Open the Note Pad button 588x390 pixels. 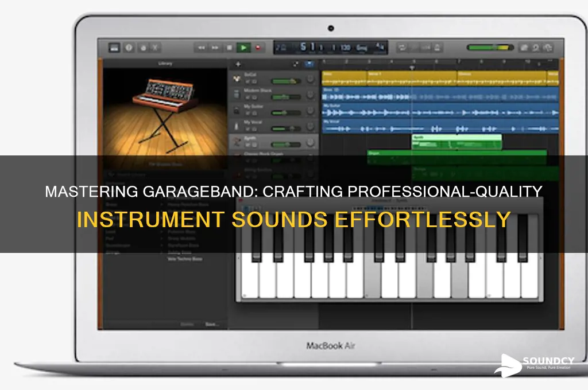coord(524,48)
